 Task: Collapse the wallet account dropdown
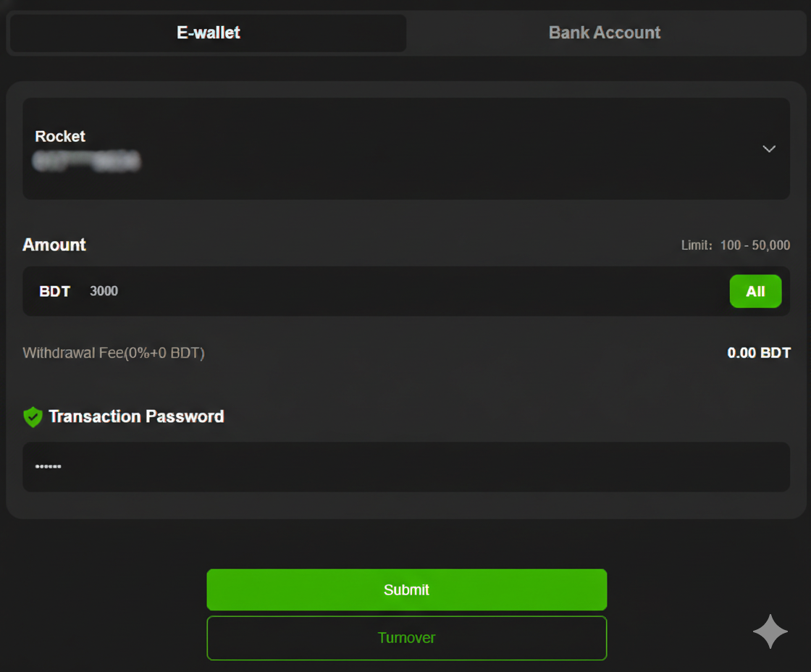(x=769, y=148)
